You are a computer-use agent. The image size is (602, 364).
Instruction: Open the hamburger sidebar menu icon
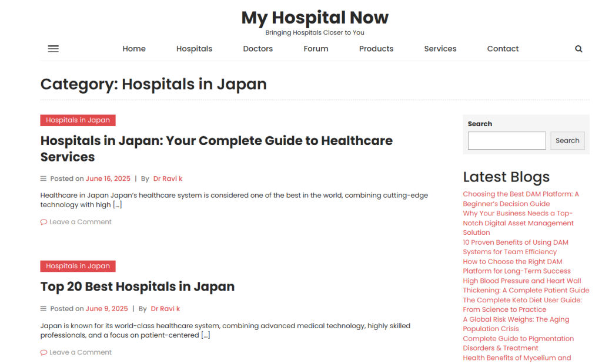[x=53, y=49]
